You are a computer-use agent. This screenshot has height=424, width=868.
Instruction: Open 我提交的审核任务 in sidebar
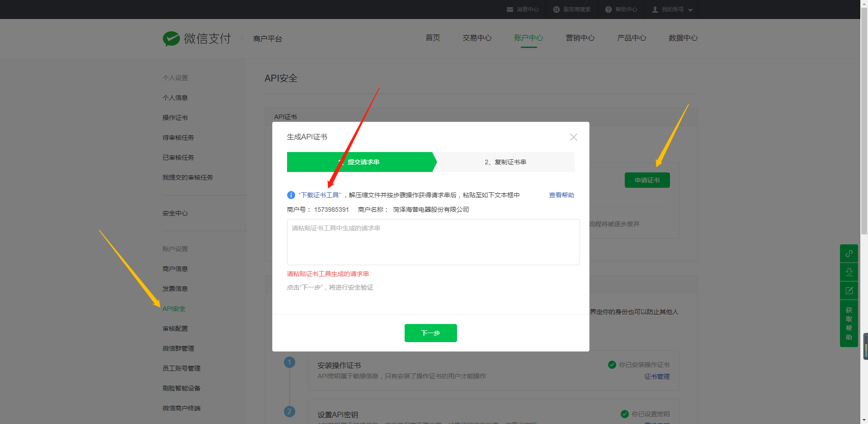188,177
